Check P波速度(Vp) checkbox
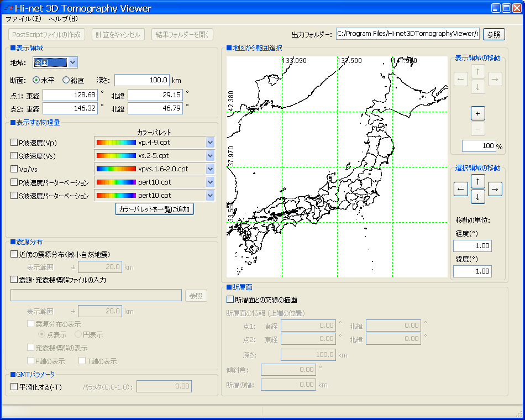Viewport: 525px width, 420px height. point(14,143)
